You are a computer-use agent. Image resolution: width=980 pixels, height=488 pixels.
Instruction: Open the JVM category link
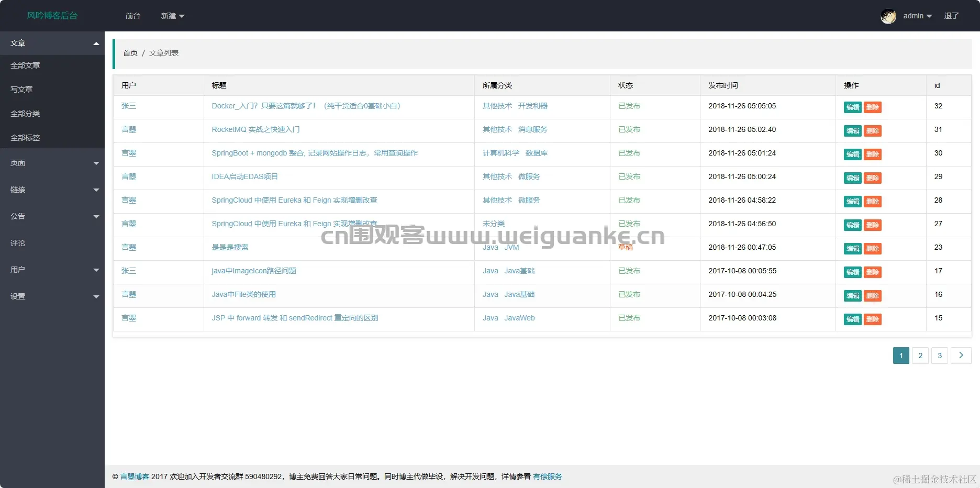[x=511, y=247]
